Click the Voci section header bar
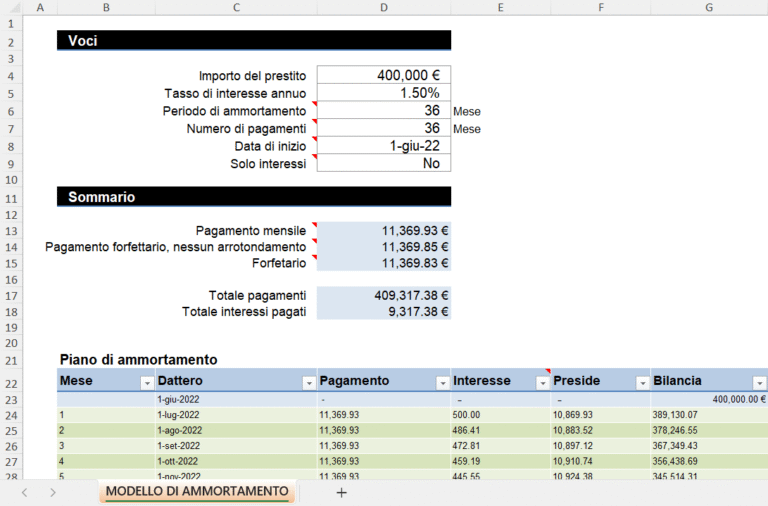This screenshot has height=506, width=768. [254, 40]
